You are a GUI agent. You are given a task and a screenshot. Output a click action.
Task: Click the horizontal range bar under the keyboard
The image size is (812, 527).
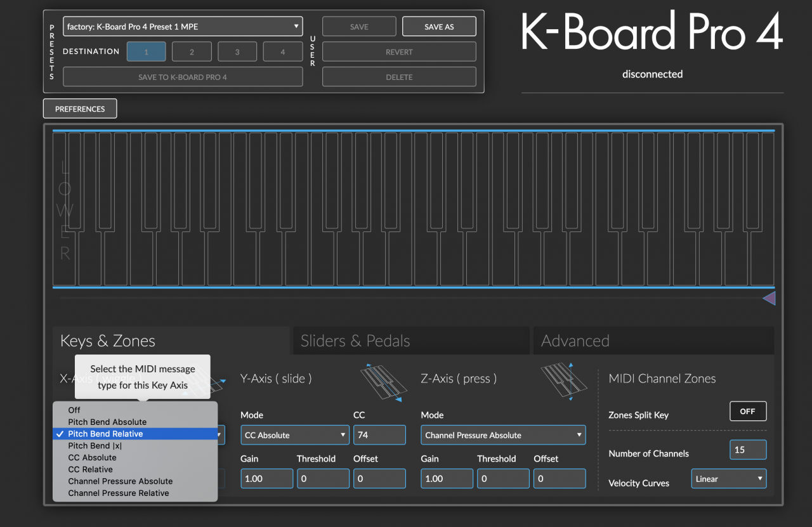click(406, 297)
